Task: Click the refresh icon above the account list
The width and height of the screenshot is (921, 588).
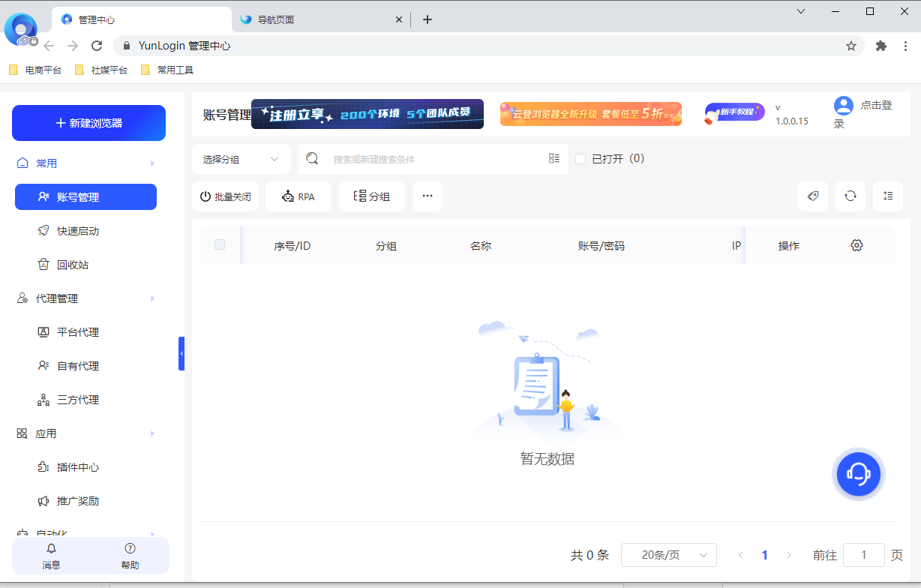Action: [850, 196]
